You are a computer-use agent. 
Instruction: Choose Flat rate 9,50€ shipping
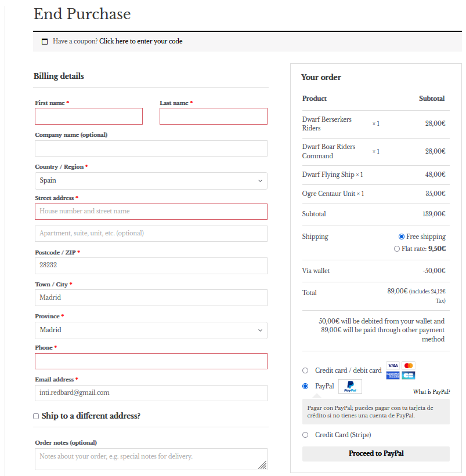pos(397,249)
